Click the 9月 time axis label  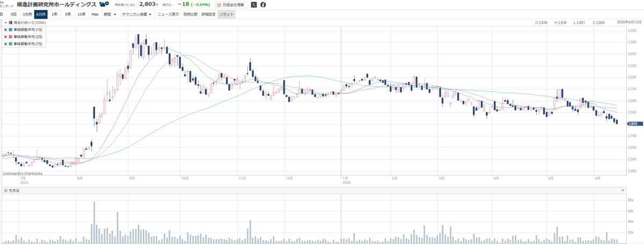point(131,177)
